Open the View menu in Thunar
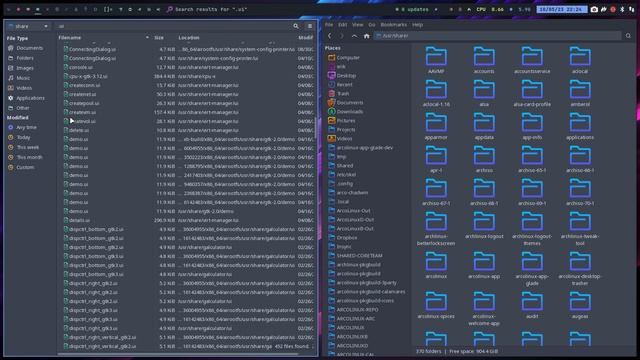 pos(358,24)
